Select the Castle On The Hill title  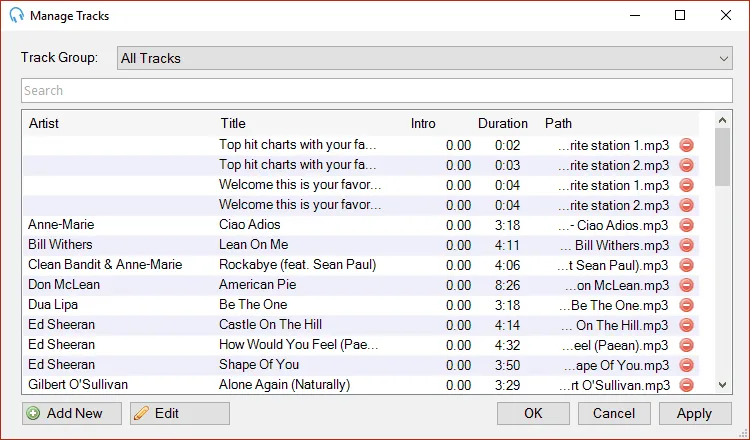[270, 324]
